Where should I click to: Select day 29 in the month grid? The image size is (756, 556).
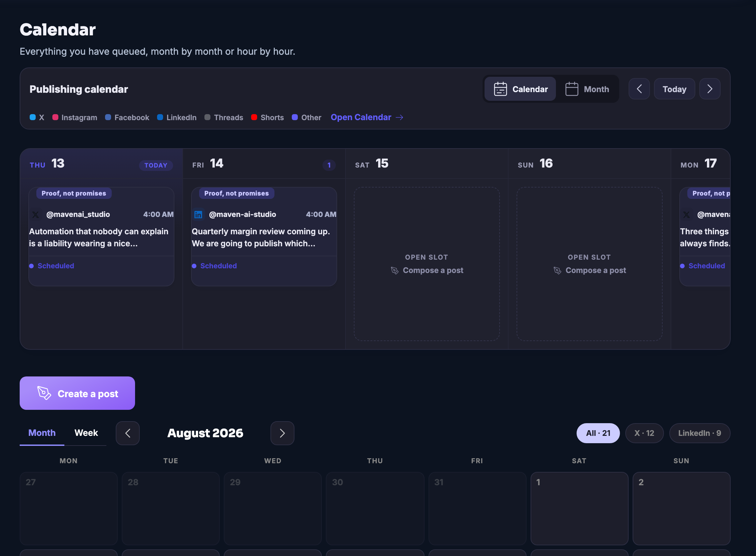click(x=273, y=509)
